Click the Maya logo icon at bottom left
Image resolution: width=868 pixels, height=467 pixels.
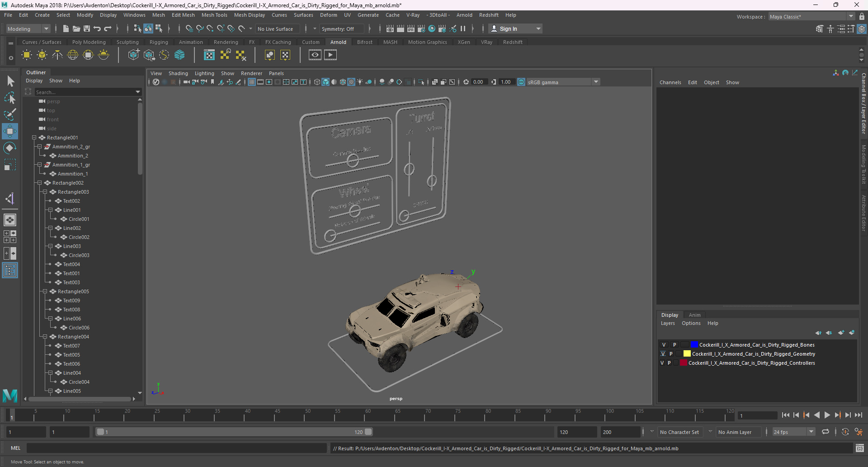pyautogui.click(x=10, y=396)
